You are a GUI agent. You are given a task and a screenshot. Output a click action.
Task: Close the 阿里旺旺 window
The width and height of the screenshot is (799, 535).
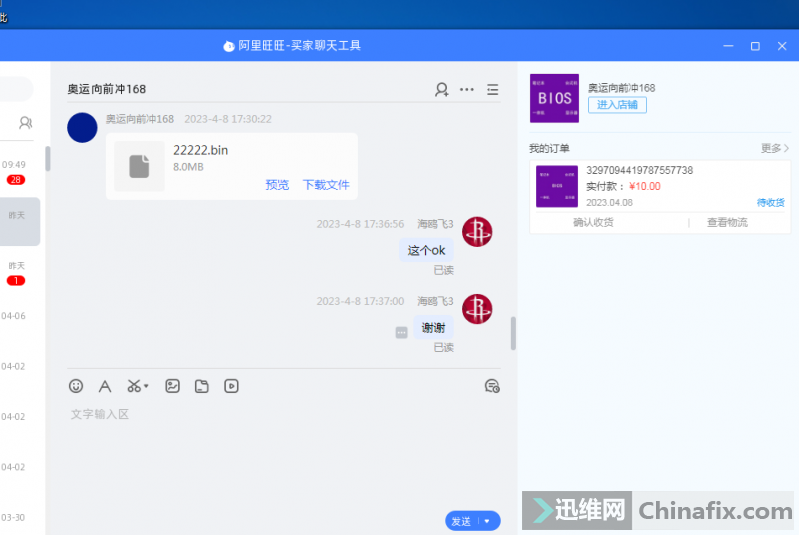click(782, 46)
